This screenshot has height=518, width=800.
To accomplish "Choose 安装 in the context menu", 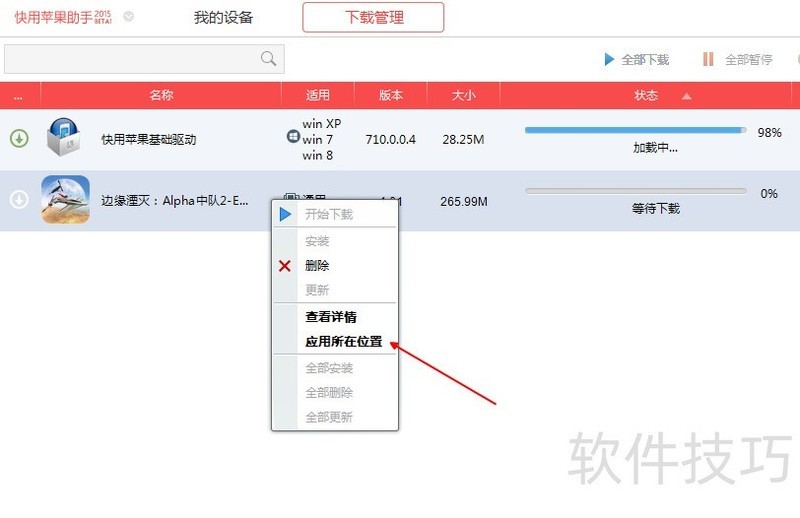I will pyautogui.click(x=317, y=240).
